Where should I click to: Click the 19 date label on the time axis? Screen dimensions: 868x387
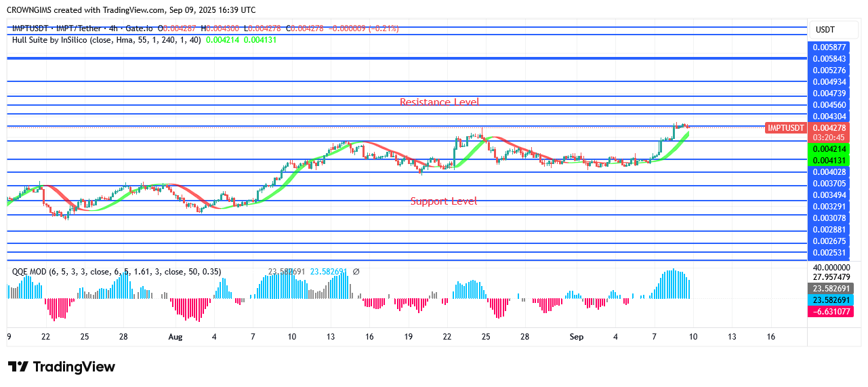409,337
